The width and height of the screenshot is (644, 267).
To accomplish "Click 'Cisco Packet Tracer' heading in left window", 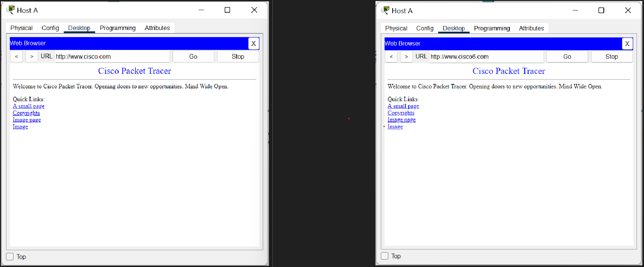I will coord(135,71).
